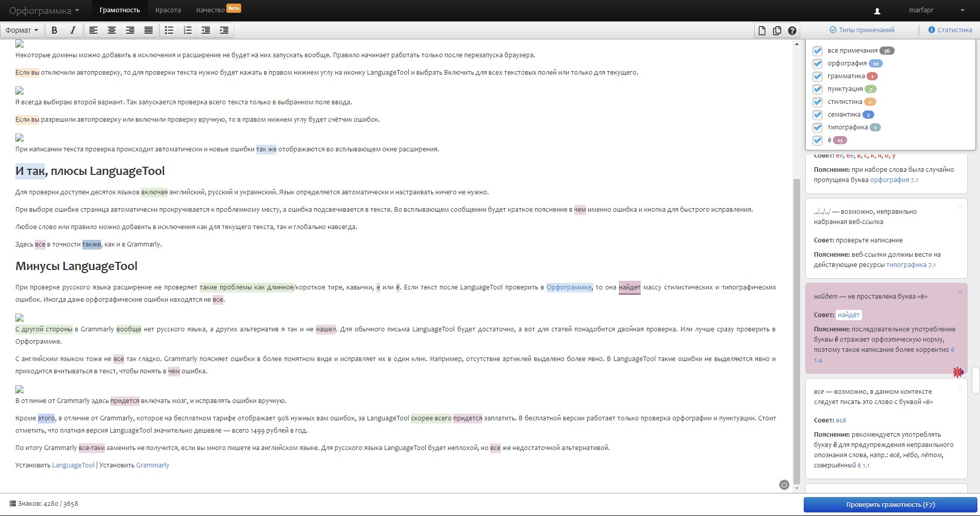Click the user profile icon
The image size is (980, 516).
coord(878,11)
